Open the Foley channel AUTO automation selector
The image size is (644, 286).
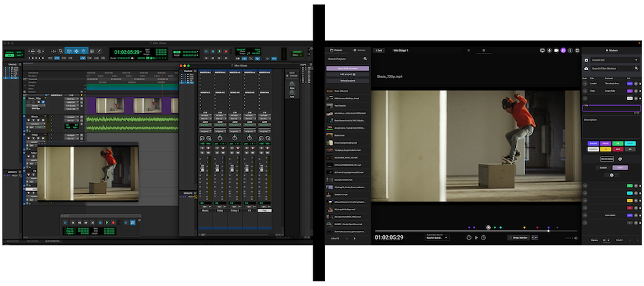[220, 124]
